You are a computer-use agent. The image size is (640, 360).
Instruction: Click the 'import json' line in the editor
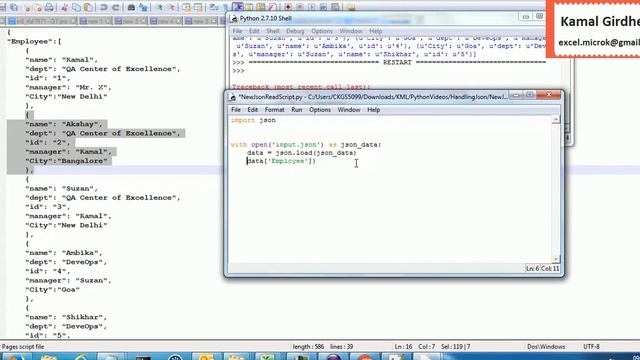point(253,120)
